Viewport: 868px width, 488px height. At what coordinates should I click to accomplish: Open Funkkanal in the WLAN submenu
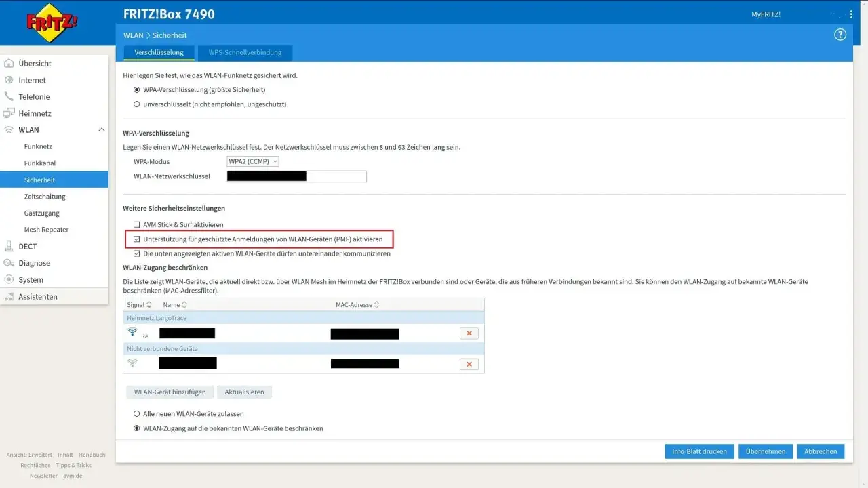click(x=40, y=163)
